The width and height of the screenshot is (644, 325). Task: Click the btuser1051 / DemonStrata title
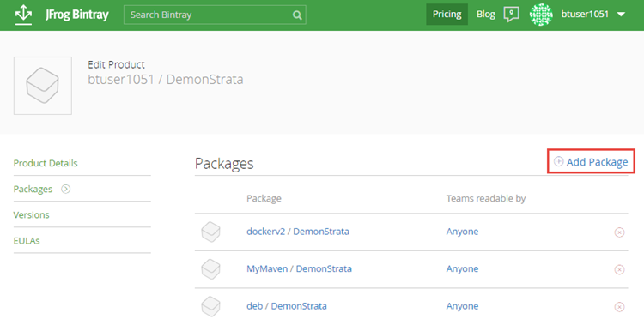tap(166, 79)
